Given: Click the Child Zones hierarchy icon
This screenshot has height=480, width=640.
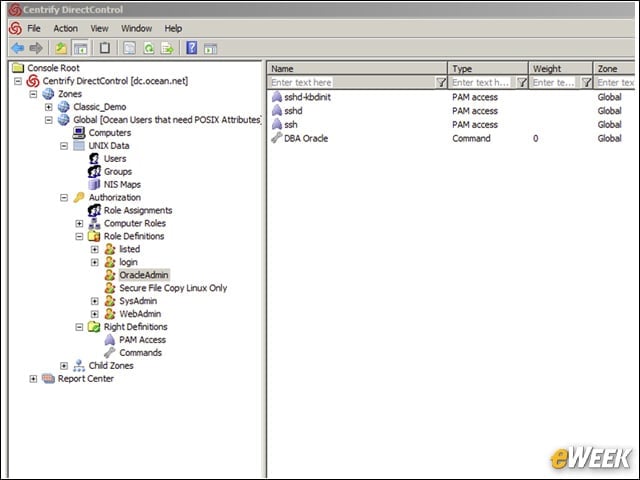Looking at the screenshot, I should coord(79,365).
